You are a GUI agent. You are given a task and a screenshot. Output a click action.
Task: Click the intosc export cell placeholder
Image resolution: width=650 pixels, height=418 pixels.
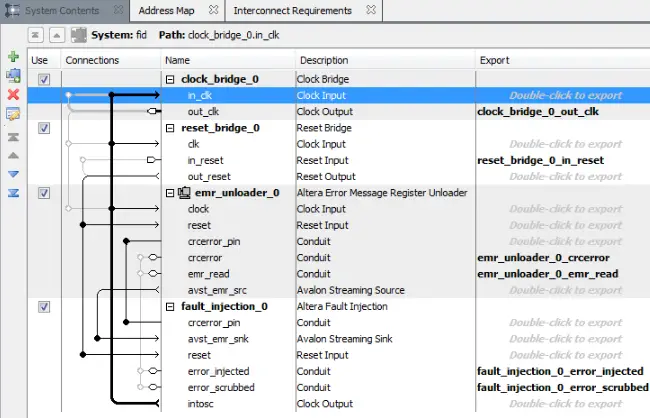point(565,404)
